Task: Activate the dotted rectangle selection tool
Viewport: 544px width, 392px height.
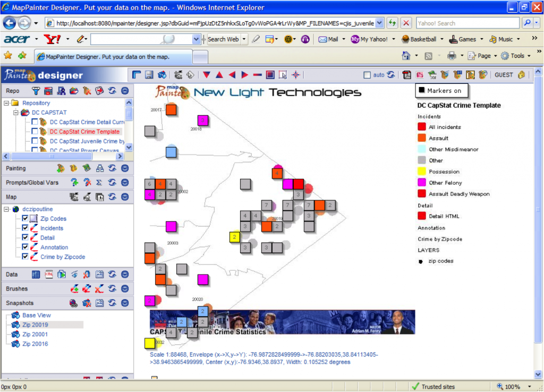Action: tap(283, 75)
